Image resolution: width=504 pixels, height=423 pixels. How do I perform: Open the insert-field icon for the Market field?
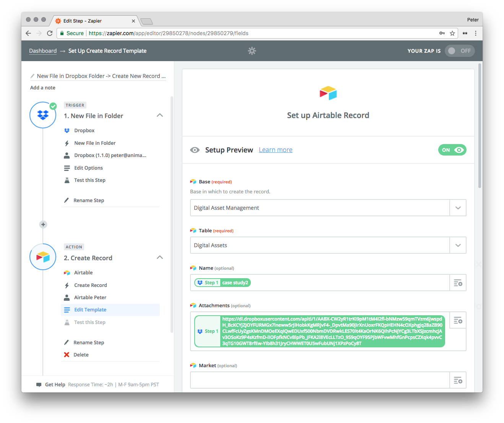[x=458, y=380]
